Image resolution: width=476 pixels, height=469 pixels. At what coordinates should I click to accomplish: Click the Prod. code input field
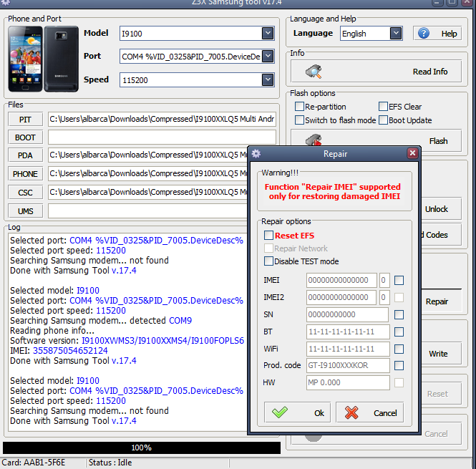[348, 365]
